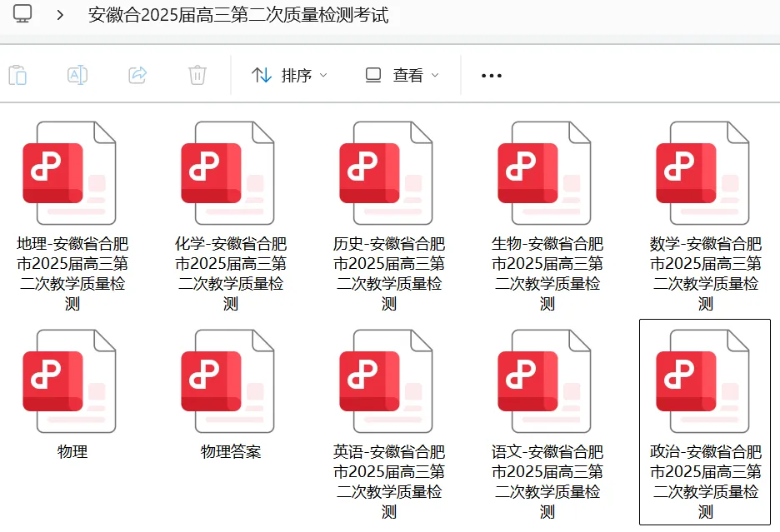The image size is (780, 532).
Task: Select the 数学 PDF file icon
Action: tap(702, 173)
